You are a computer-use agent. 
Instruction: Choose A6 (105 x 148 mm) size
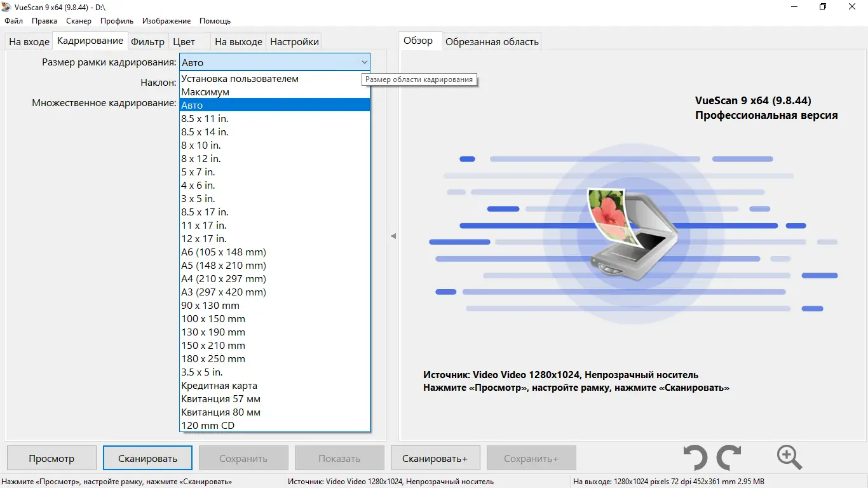275,252
